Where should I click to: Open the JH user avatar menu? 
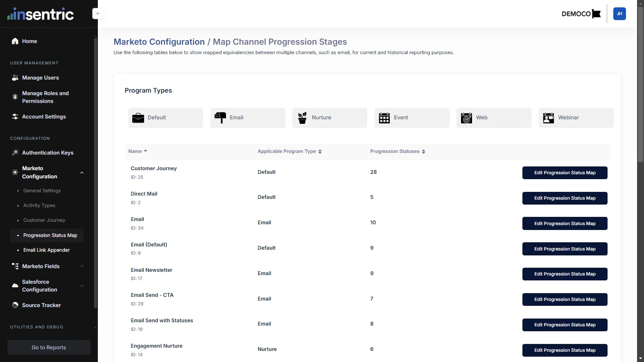click(619, 14)
